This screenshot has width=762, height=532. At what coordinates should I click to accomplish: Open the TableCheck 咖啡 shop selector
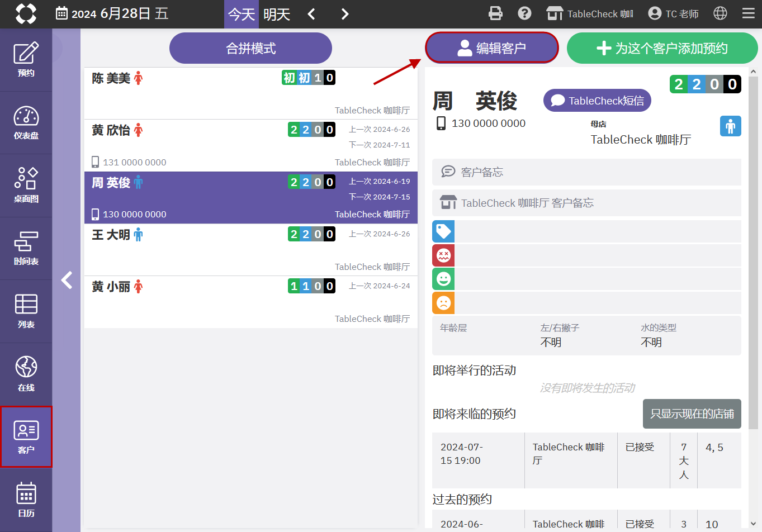(590, 13)
